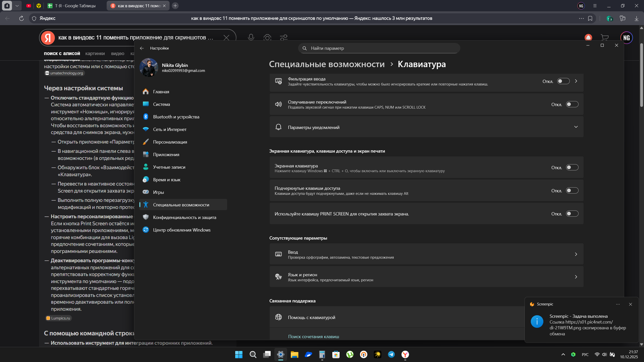This screenshot has width=644, height=362.
Task: Switch to the картинки search tab
Action: click(95, 54)
